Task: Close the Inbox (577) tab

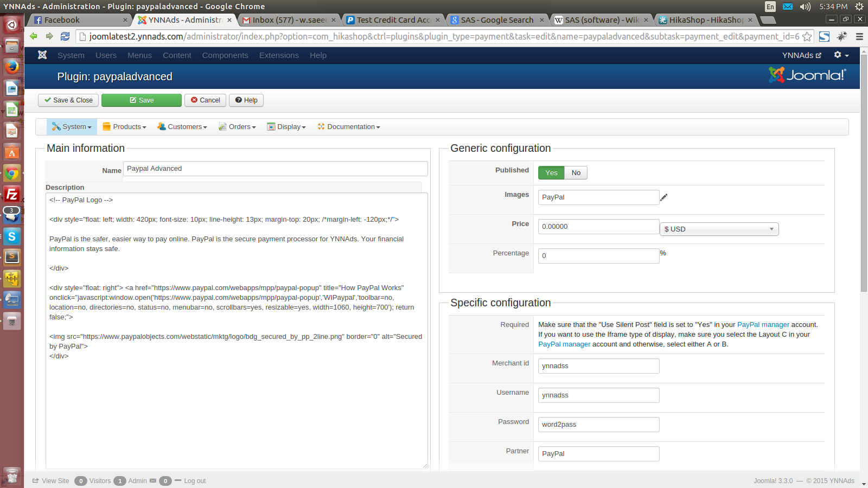Action: [x=334, y=20]
